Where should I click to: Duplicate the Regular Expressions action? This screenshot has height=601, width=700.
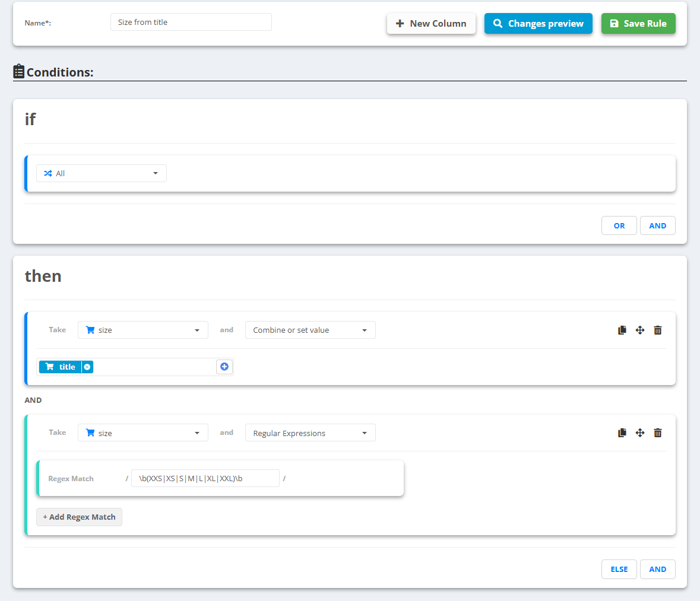click(622, 433)
